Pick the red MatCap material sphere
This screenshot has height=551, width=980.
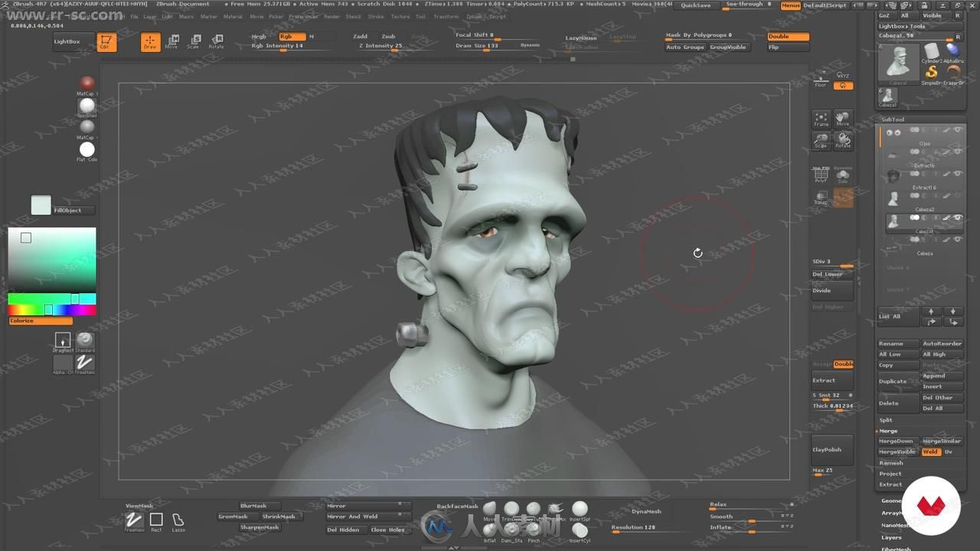coord(87,83)
